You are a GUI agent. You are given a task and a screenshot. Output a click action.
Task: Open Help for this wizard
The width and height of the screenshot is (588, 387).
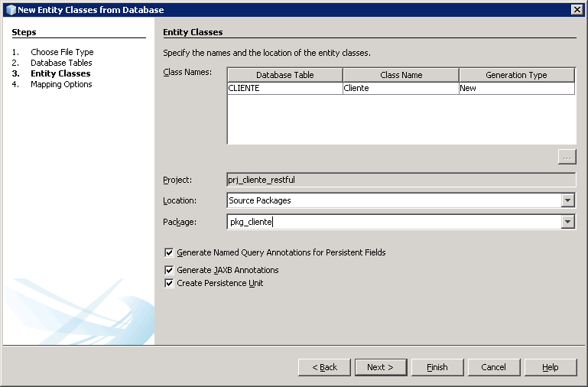550,367
